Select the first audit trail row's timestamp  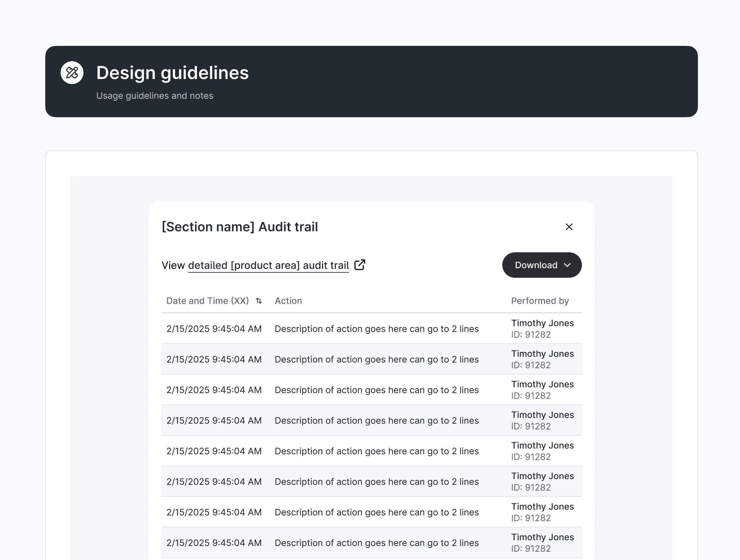click(x=214, y=329)
